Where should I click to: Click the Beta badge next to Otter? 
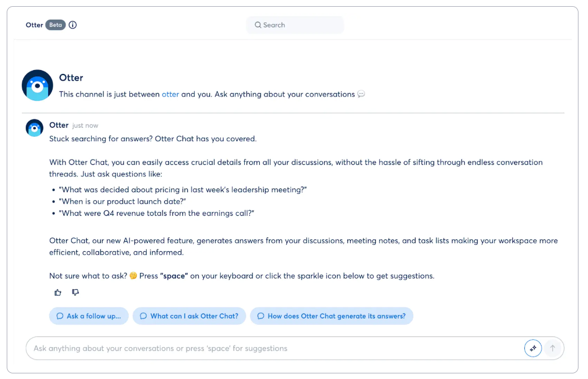click(55, 25)
